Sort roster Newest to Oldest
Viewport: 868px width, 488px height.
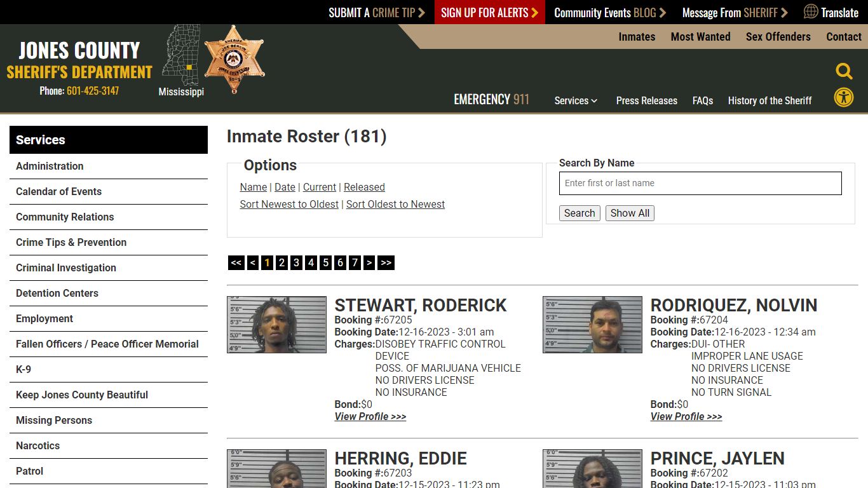point(289,204)
